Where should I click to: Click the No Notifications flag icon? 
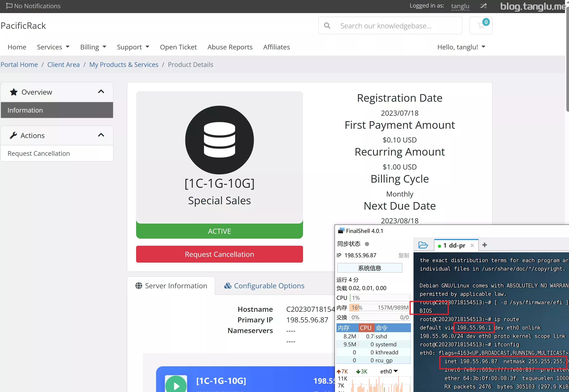point(9,6)
